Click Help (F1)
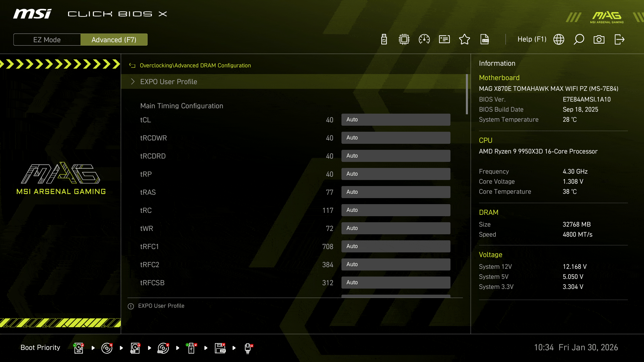 coord(532,39)
